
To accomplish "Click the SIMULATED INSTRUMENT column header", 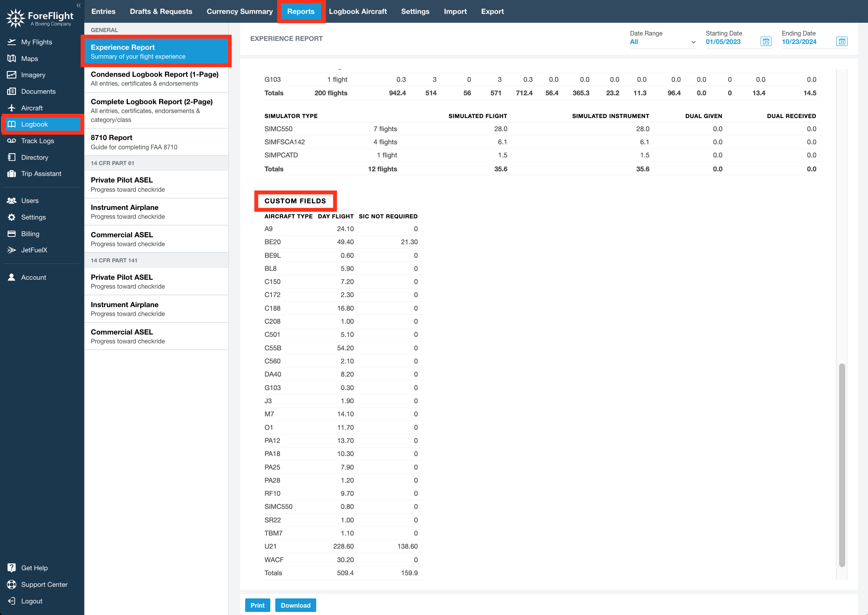I will tap(610, 116).
